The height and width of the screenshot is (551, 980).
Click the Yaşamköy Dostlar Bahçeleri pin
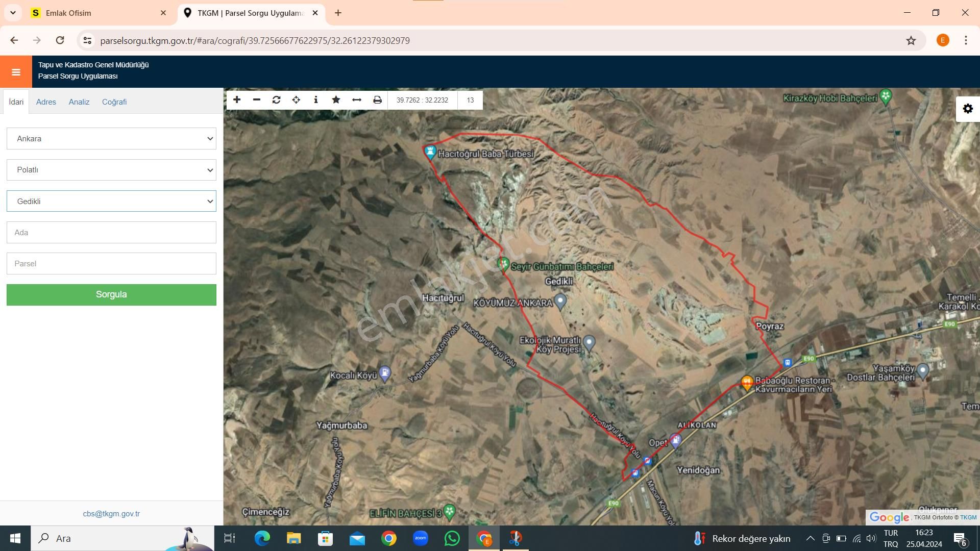point(922,371)
